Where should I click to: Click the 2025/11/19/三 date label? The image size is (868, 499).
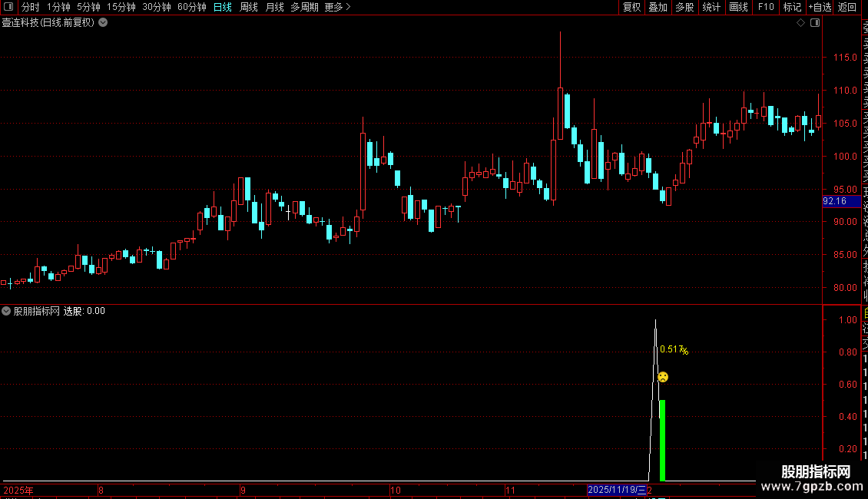[617, 490]
